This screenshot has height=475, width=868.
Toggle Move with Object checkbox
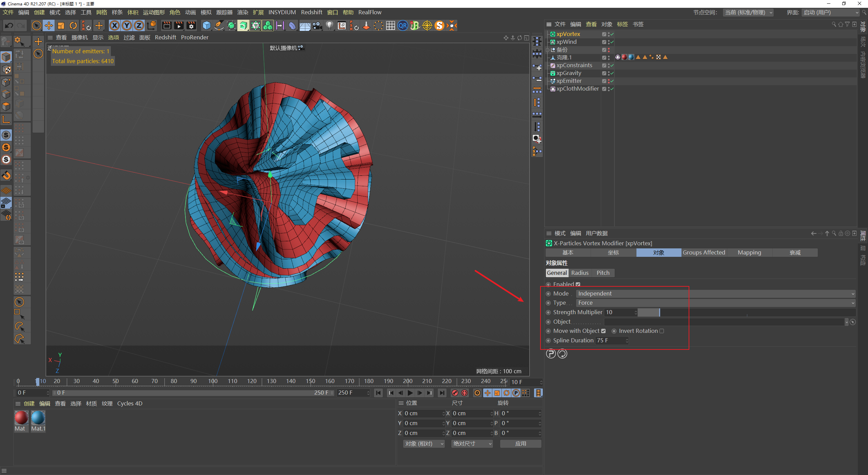click(x=604, y=330)
